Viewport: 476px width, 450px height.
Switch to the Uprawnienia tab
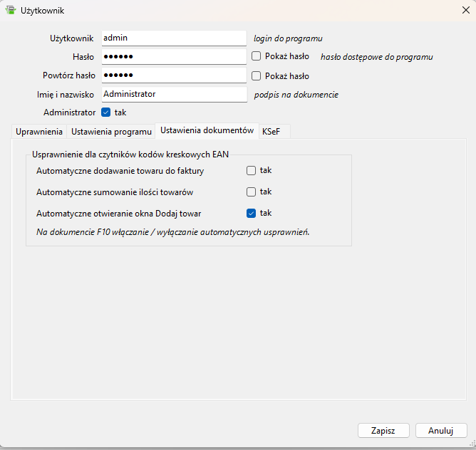[x=39, y=132]
